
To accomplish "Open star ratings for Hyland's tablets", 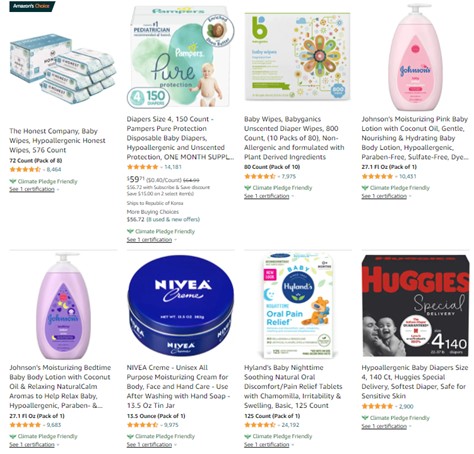I will click(260, 425).
